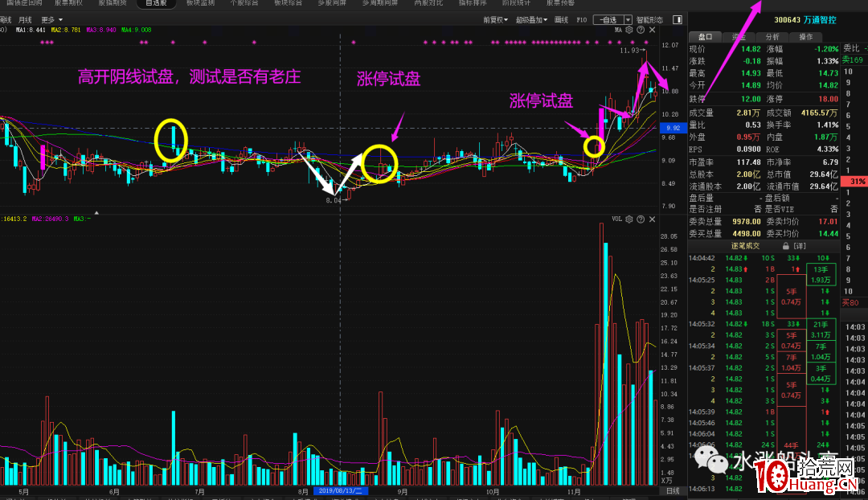The height and width of the screenshot is (500, 868).
Task: Switch to the 分析 tab
Action: (x=772, y=37)
